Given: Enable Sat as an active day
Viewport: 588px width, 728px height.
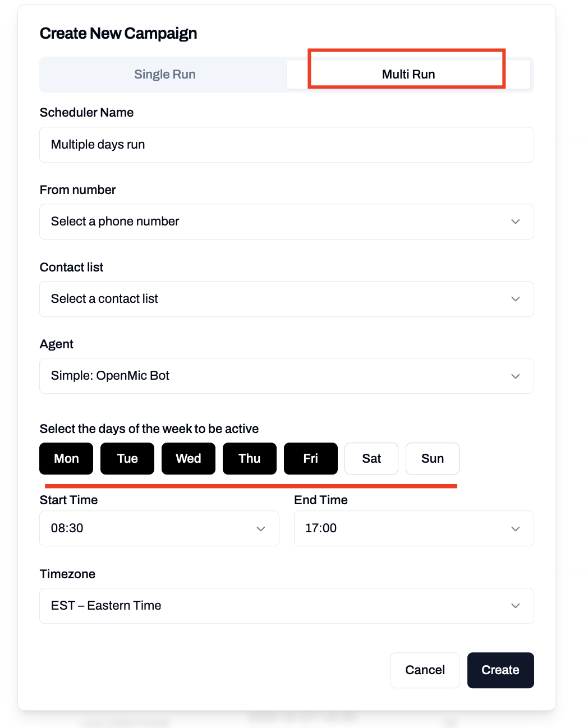Looking at the screenshot, I should (x=371, y=458).
